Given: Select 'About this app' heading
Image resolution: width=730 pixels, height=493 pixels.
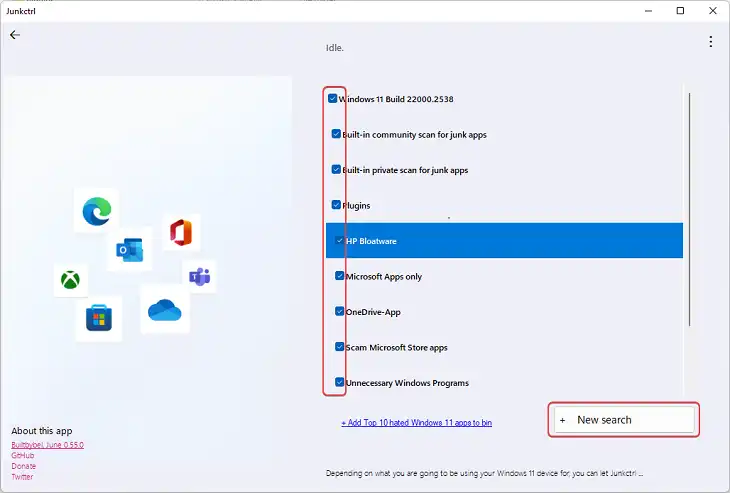Looking at the screenshot, I should point(42,431).
